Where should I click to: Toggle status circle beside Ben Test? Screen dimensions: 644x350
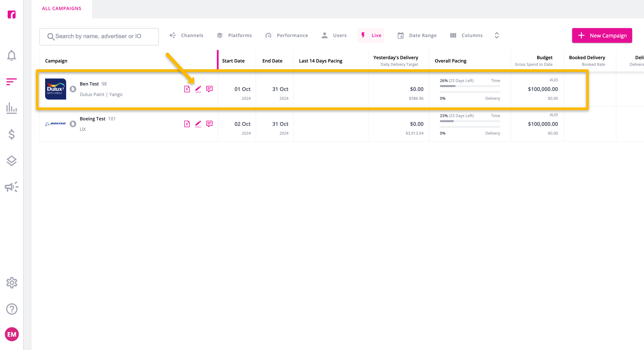73,89
